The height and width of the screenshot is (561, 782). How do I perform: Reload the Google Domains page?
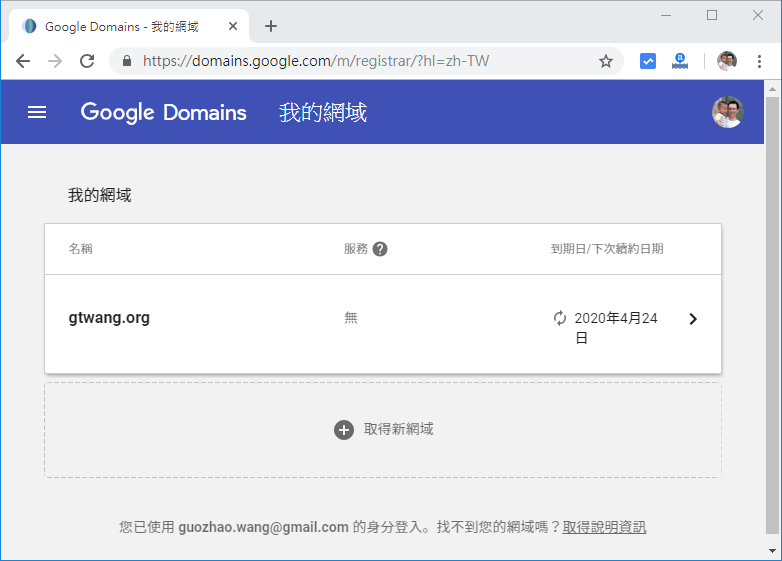pos(87,61)
